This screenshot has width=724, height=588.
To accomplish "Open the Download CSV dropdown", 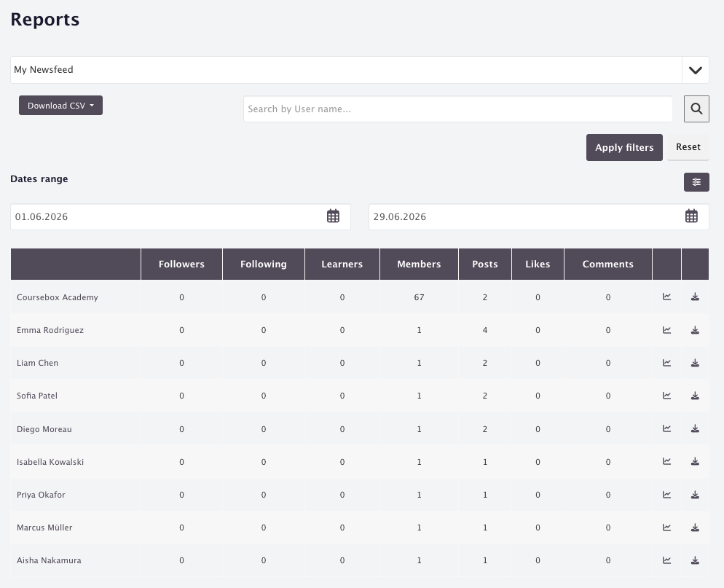I will pos(60,106).
